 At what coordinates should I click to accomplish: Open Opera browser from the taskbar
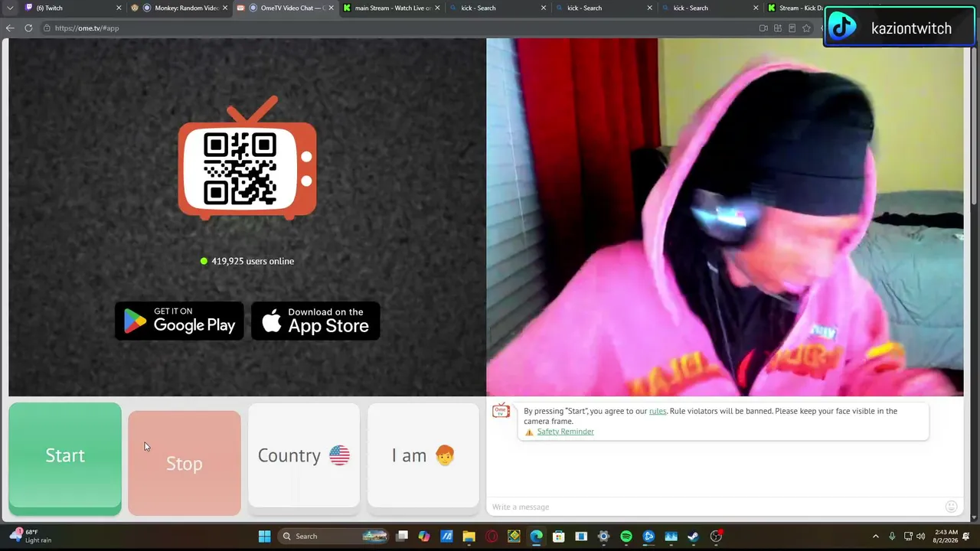pyautogui.click(x=492, y=536)
